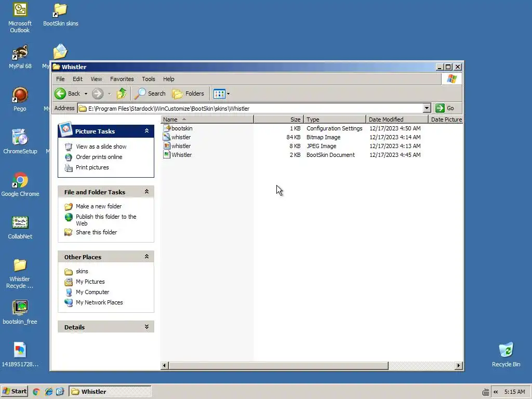Click View as a slide show
This screenshot has height=399, width=532.
click(x=101, y=147)
